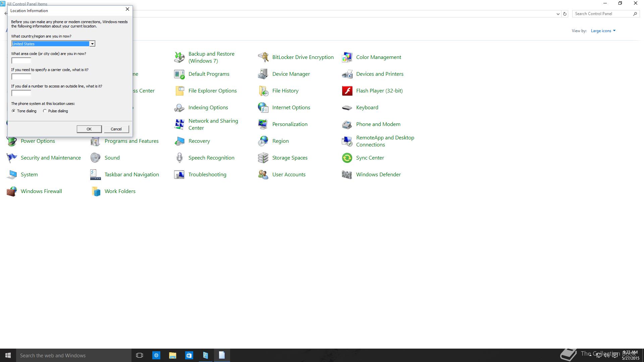Viewport: 644px width, 362px height.
Task: Click the Windows Firewall icon
Action: 12,191
